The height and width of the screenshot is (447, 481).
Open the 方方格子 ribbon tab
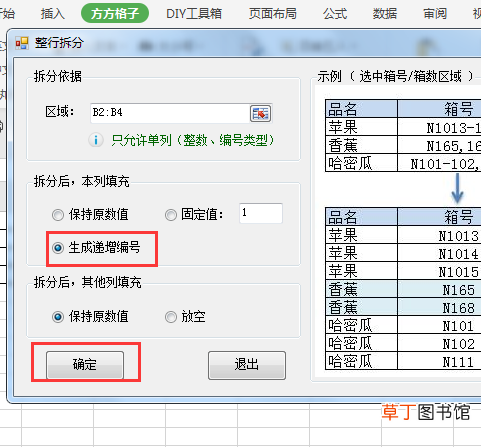pyautogui.click(x=115, y=14)
